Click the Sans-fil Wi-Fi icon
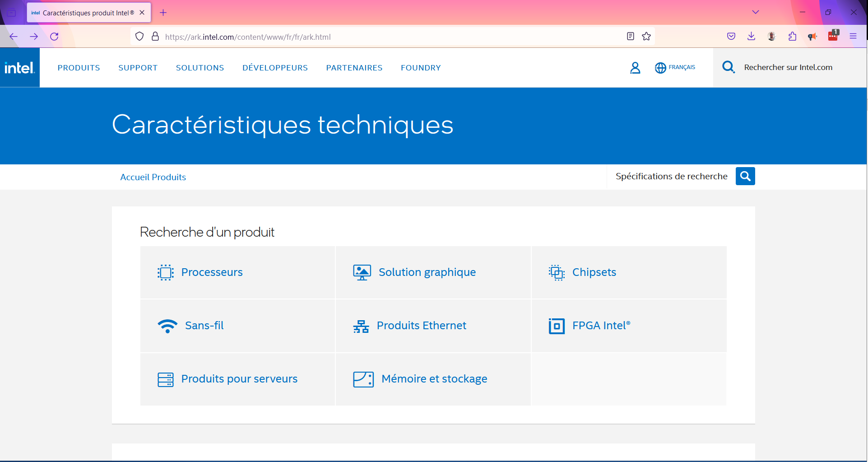 tap(167, 326)
